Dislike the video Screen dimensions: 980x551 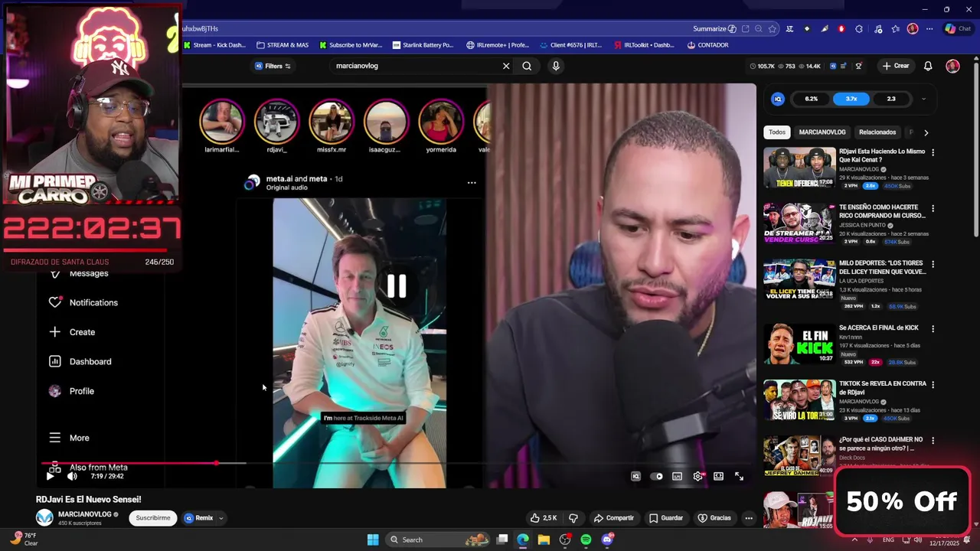(x=573, y=518)
